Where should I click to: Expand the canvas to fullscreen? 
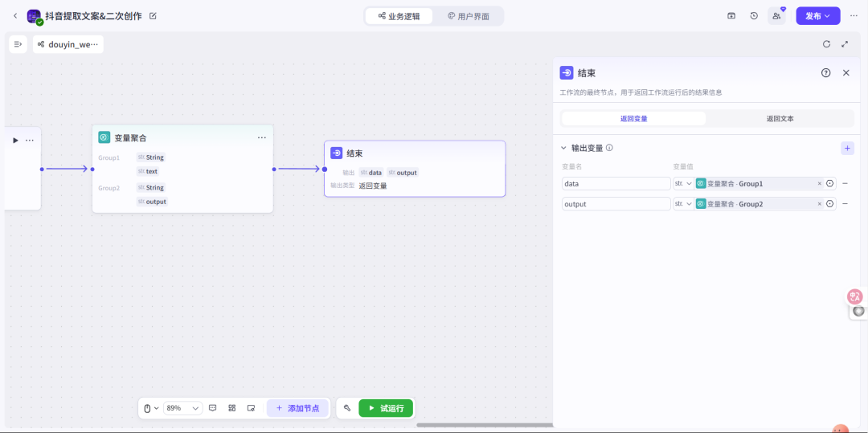tap(845, 44)
